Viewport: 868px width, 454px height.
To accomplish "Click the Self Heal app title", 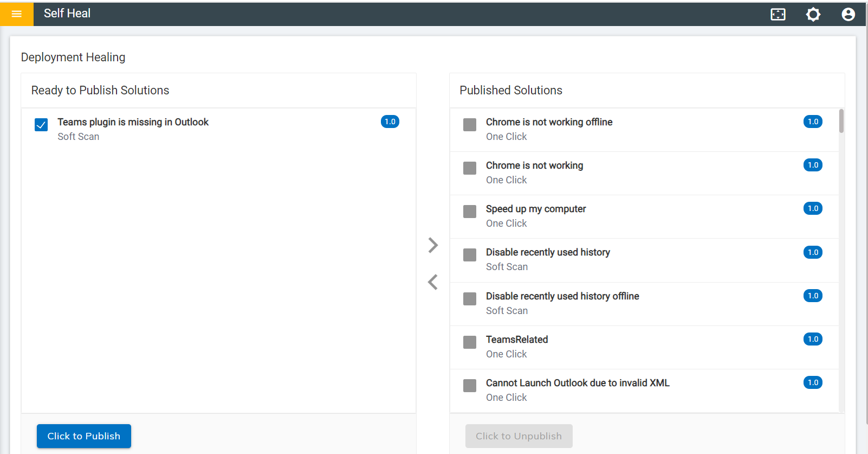I will (67, 14).
